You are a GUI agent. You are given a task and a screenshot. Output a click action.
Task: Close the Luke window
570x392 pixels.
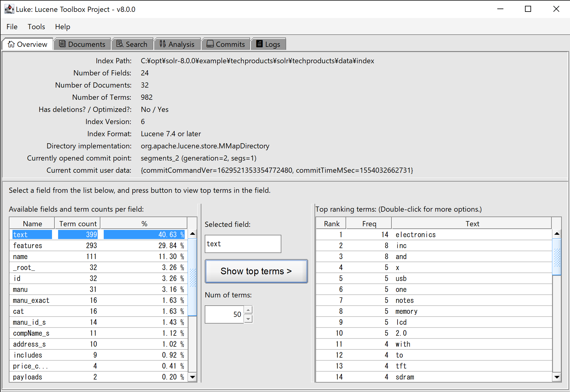[x=556, y=9]
